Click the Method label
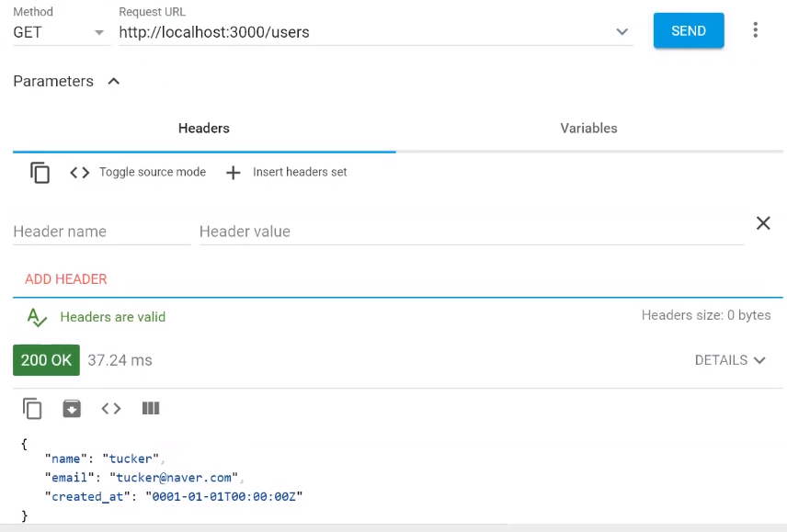This screenshot has width=787, height=532. [33, 12]
